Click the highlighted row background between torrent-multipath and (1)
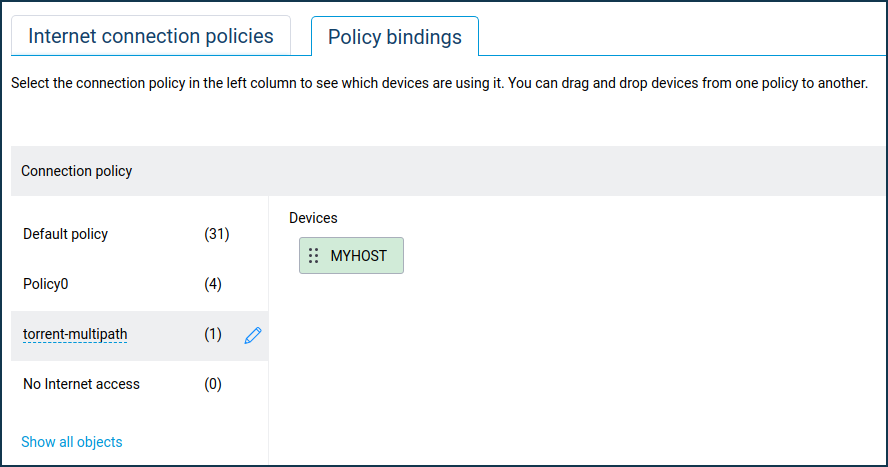888x467 pixels. [x=165, y=335]
